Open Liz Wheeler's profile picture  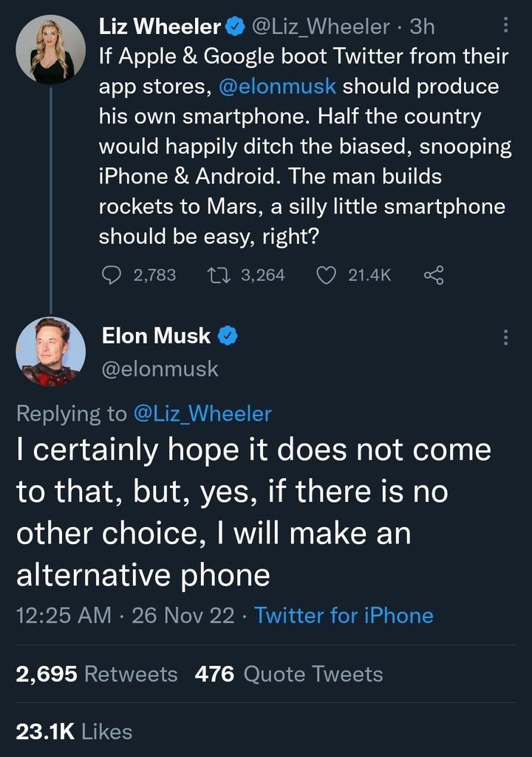point(51,49)
